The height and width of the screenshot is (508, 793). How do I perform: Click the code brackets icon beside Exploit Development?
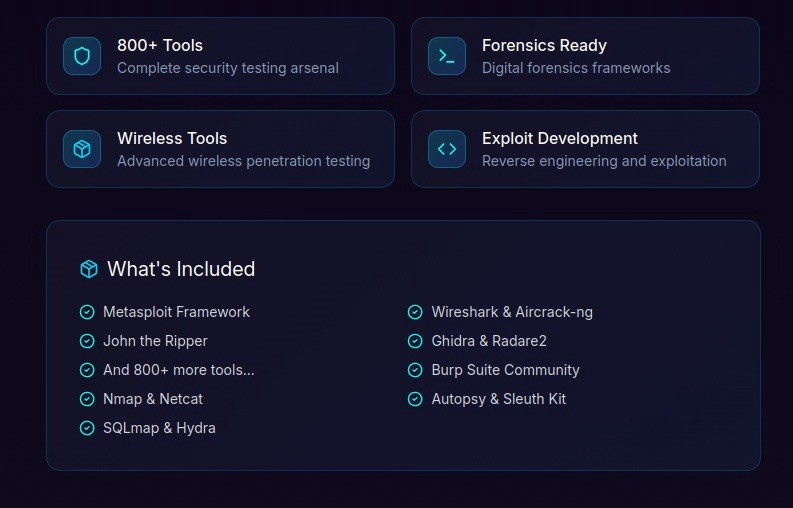coord(447,149)
